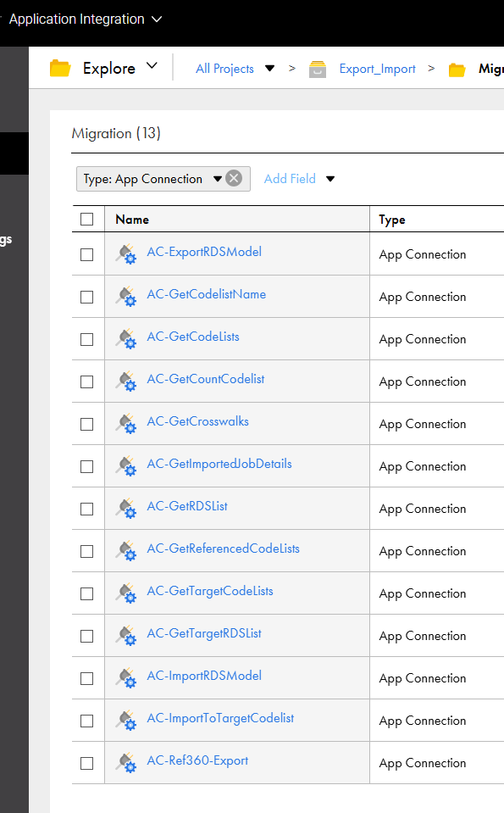Open the AC-GetCodeLists link
504x813 pixels.
[193, 337]
